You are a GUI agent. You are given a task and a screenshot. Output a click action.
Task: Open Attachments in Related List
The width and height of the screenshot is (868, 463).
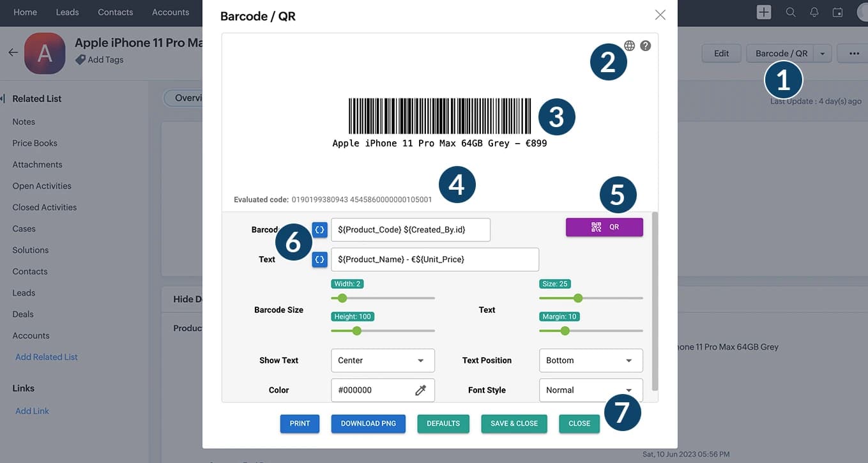37,165
